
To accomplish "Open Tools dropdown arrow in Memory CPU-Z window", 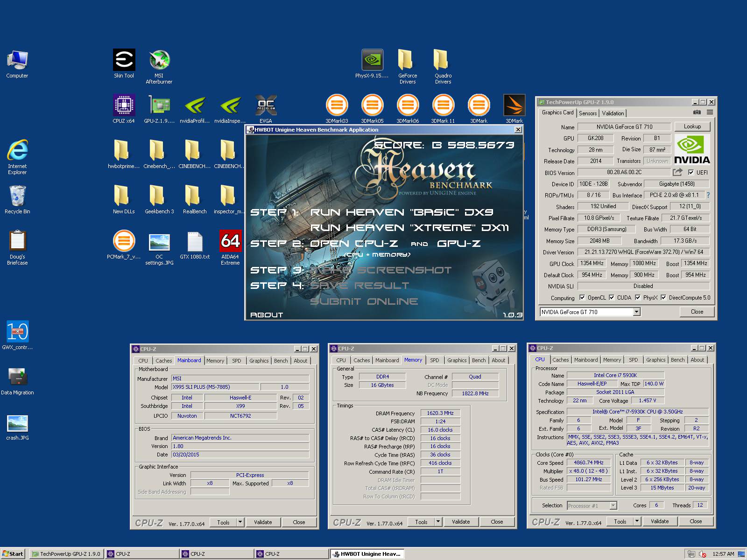I will click(x=438, y=522).
